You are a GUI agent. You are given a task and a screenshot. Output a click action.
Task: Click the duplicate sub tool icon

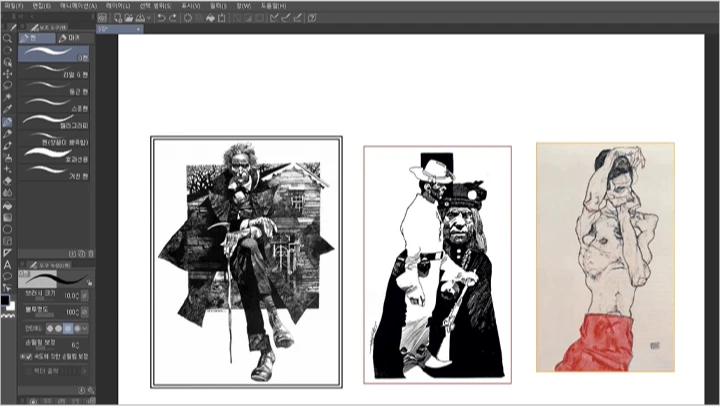(81, 254)
